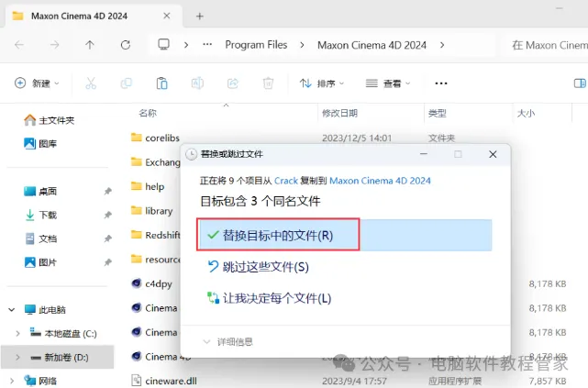Expand the Network (网络) chevron
Image resolution: width=588 pixels, height=388 pixels.
click(12, 381)
